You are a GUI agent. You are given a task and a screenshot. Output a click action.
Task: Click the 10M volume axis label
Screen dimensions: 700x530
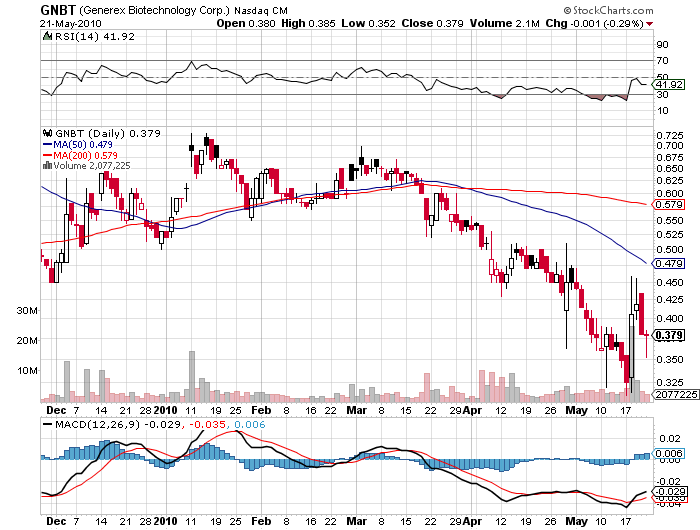[27, 370]
